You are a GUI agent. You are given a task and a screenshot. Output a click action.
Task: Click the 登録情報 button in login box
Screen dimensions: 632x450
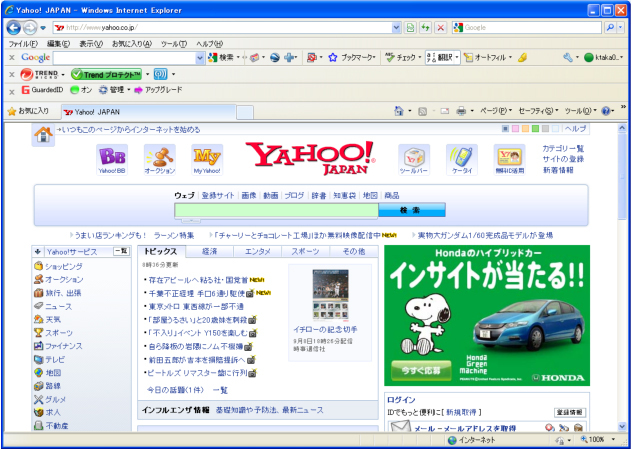pyautogui.click(x=570, y=412)
